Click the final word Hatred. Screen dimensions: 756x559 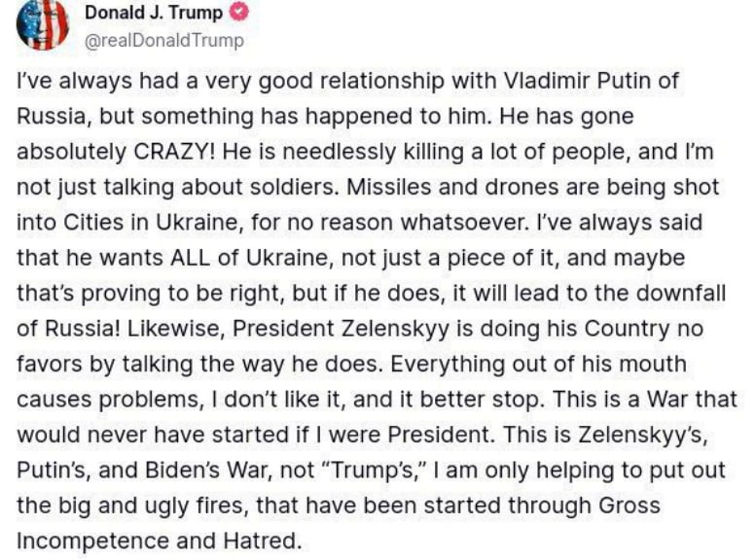(x=263, y=541)
